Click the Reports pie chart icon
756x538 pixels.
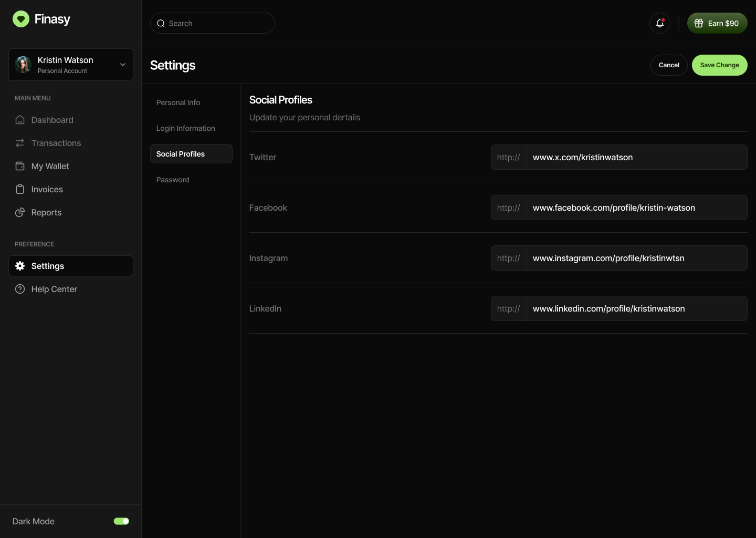pyautogui.click(x=20, y=212)
